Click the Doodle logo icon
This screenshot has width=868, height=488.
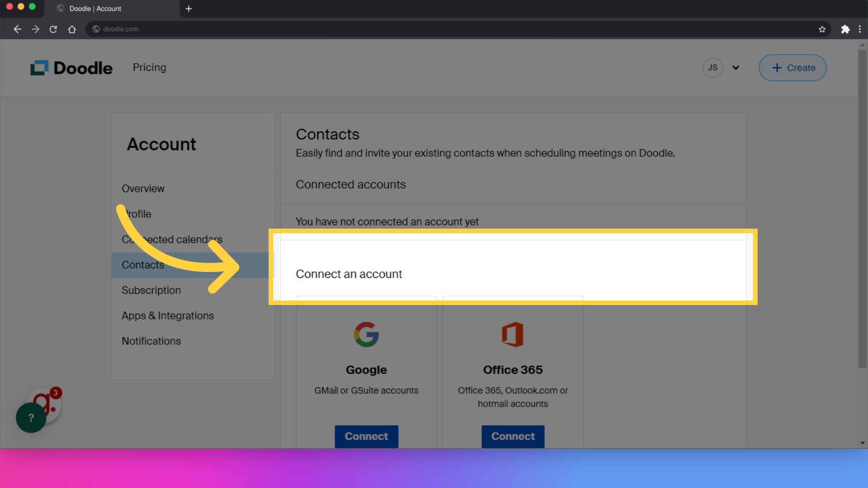pos(39,67)
